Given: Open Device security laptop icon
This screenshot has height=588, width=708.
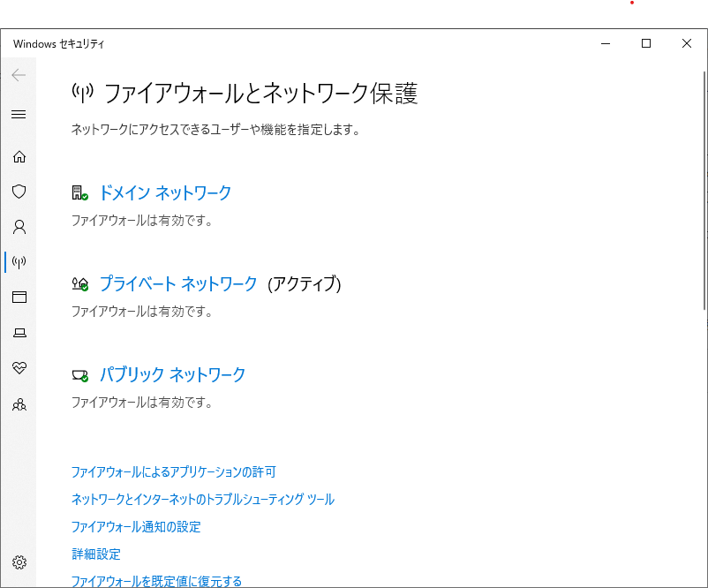Looking at the screenshot, I should (x=19, y=333).
